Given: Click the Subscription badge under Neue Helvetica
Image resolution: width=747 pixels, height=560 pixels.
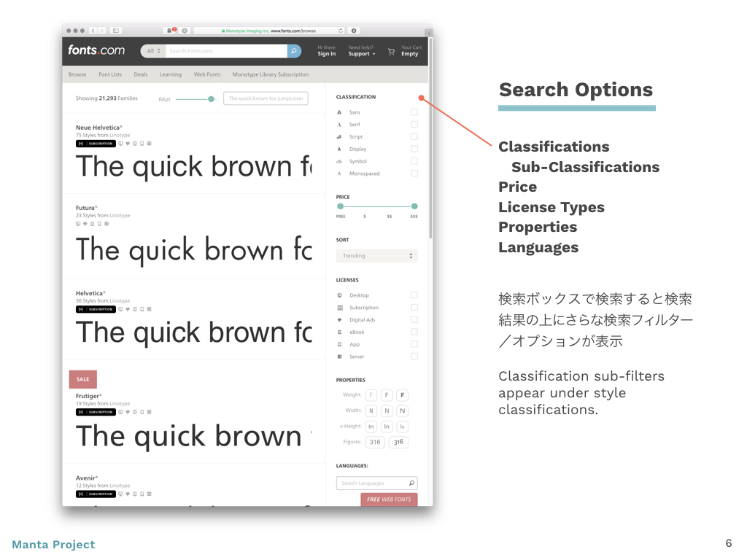Looking at the screenshot, I should (x=96, y=144).
